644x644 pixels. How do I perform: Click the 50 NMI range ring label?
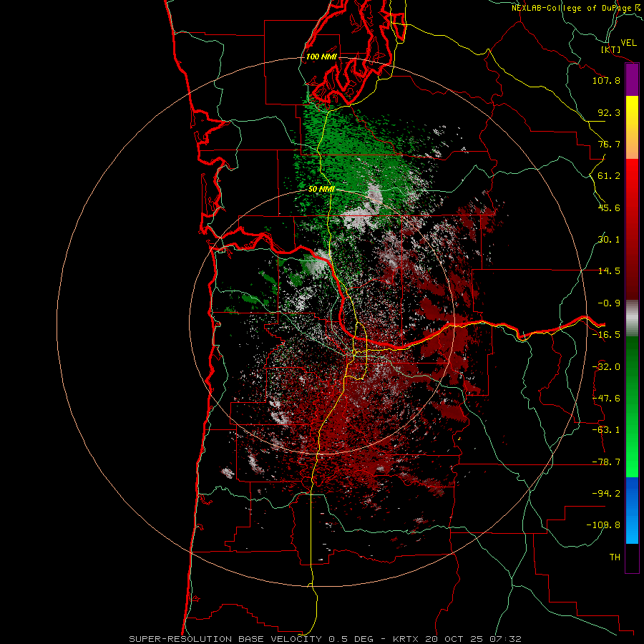point(321,190)
